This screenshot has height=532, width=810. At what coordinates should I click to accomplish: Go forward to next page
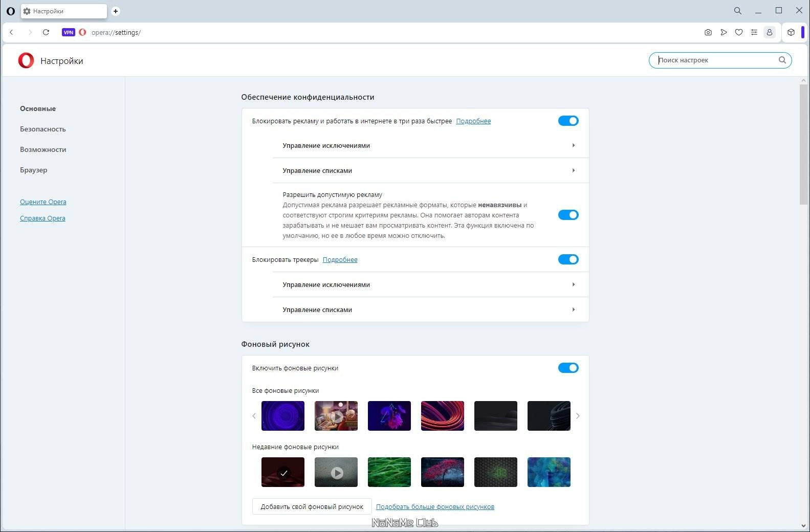[x=30, y=32]
